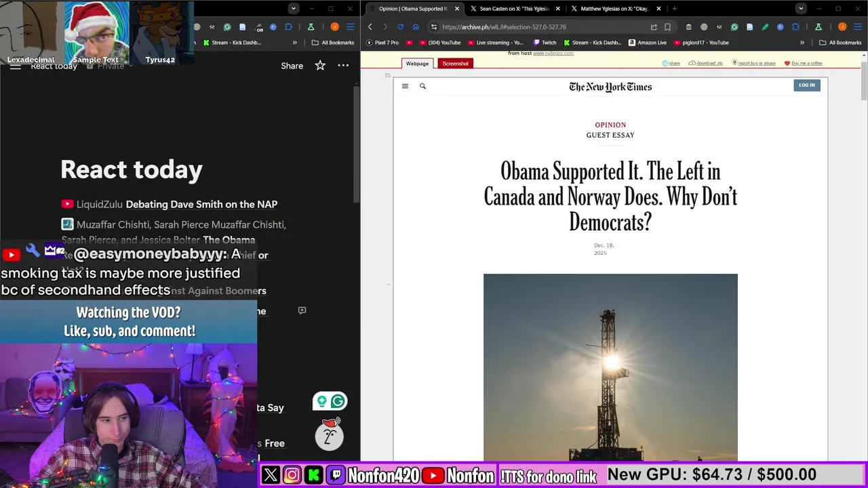The image size is (868, 488).
Task: Expand hidden bookmarks chevron in right browser
Action: coord(802,43)
